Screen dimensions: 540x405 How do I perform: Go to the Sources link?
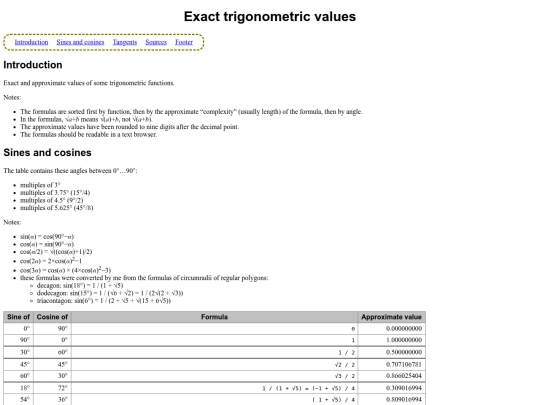[x=156, y=42]
